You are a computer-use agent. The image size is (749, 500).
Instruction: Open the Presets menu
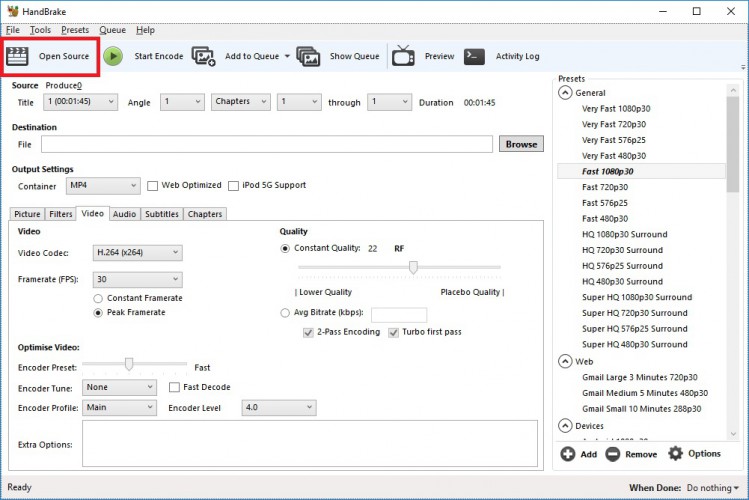(x=74, y=30)
